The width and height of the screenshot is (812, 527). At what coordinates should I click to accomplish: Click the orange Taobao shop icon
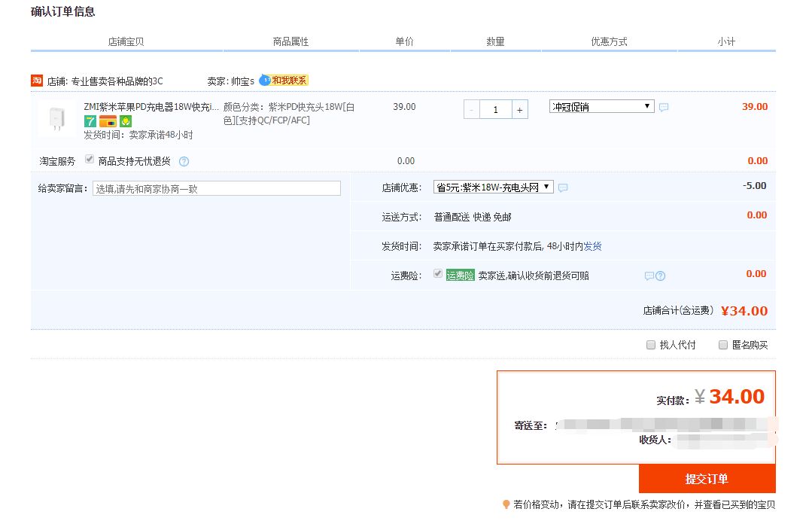click(37, 81)
